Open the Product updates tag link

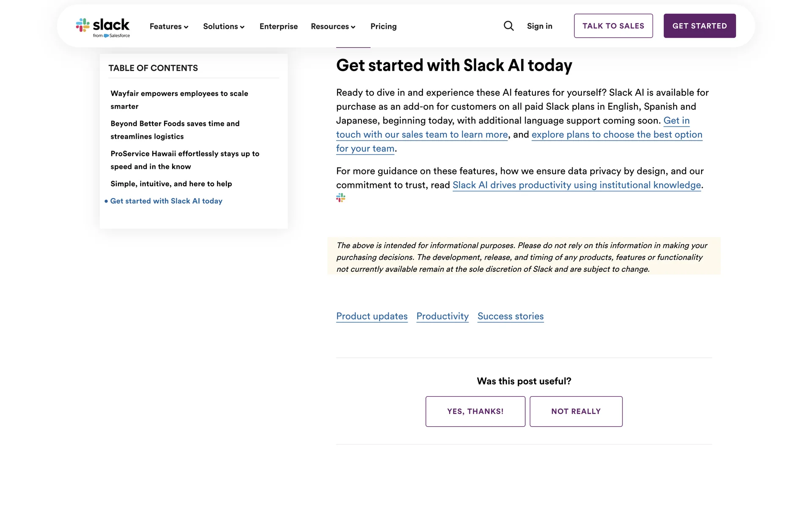click(372, 316)
